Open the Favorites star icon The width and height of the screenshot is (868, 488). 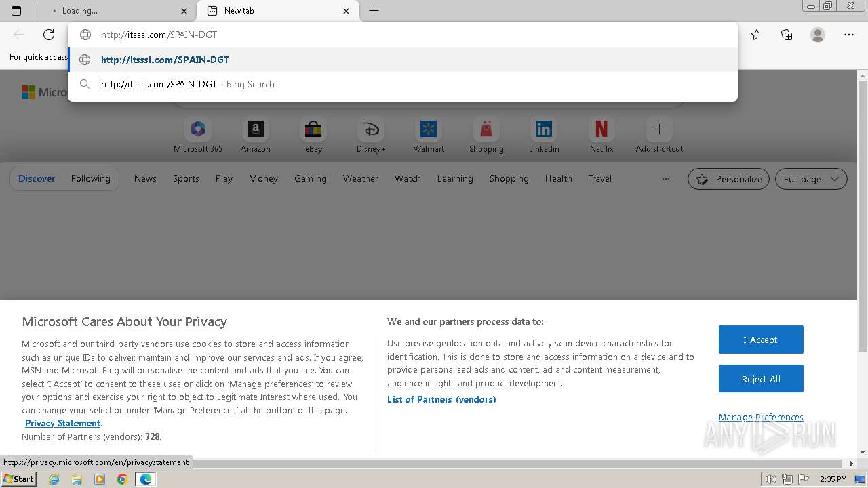[x=757, y=35]
